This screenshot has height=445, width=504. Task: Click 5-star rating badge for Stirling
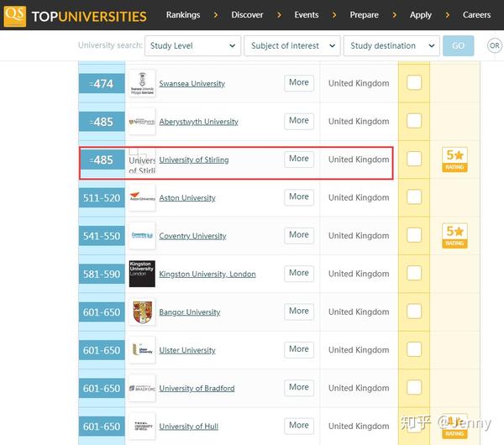tap(454, 160)
